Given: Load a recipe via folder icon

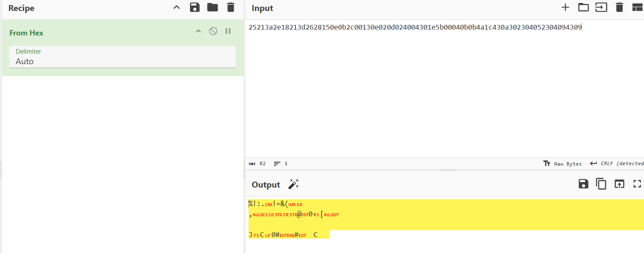Looking at the screenshot, I should click(x=213, y=7).
